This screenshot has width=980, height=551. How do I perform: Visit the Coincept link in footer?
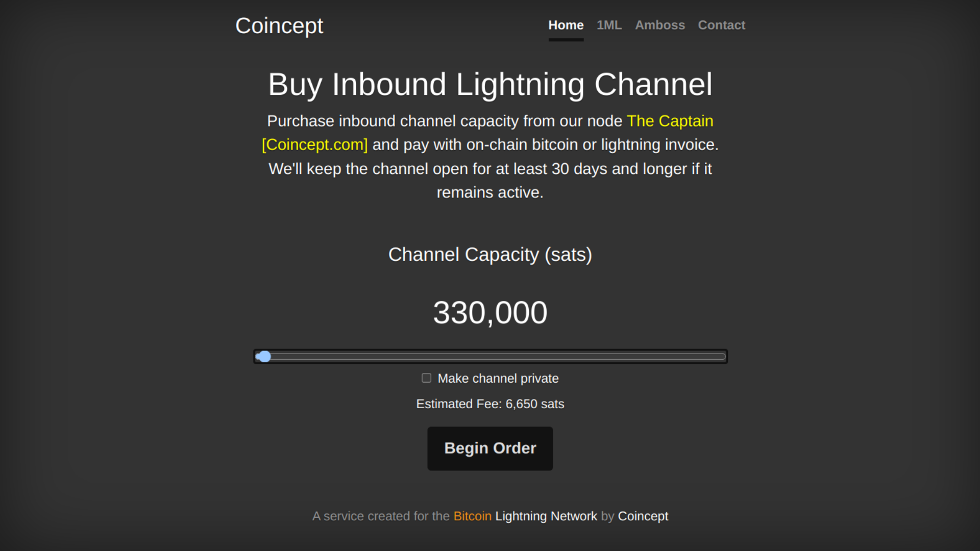(x=643, y=516)
